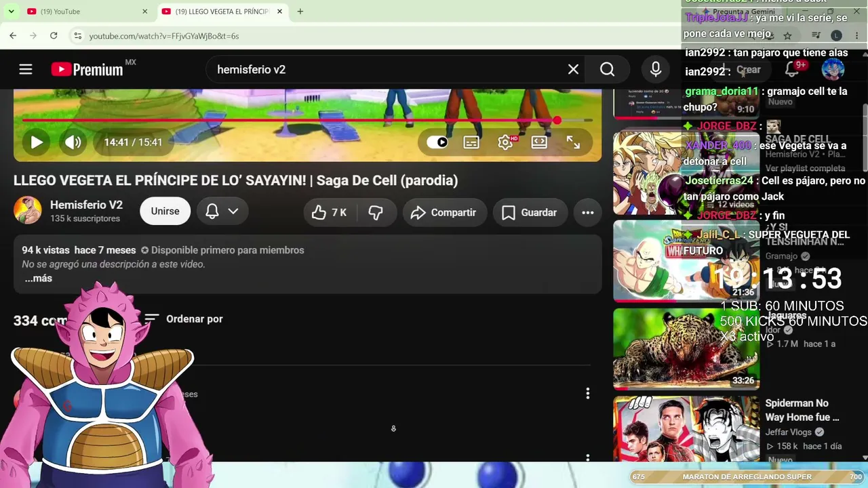Click the '158 k hace 1 día' metadata
Viewport: 868px width, 488px height.
coord(804,446)
